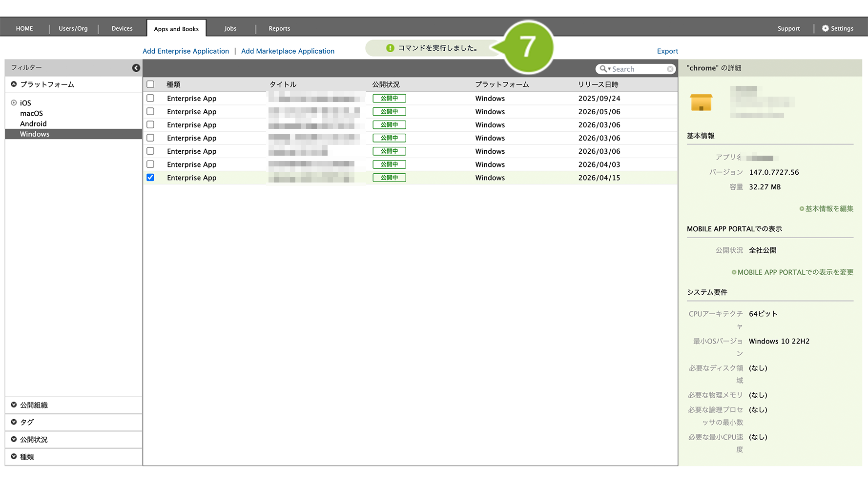Screen dimensions: 868x488
Task: Open the Reports tab
Action: click(x=279, y=28)
